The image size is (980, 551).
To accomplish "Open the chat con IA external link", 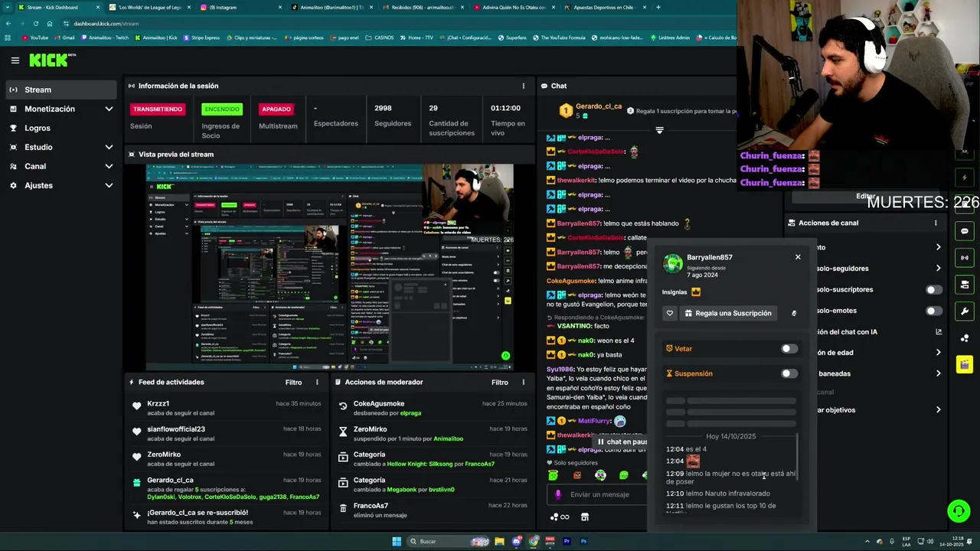I will click(x=939, y=331).
